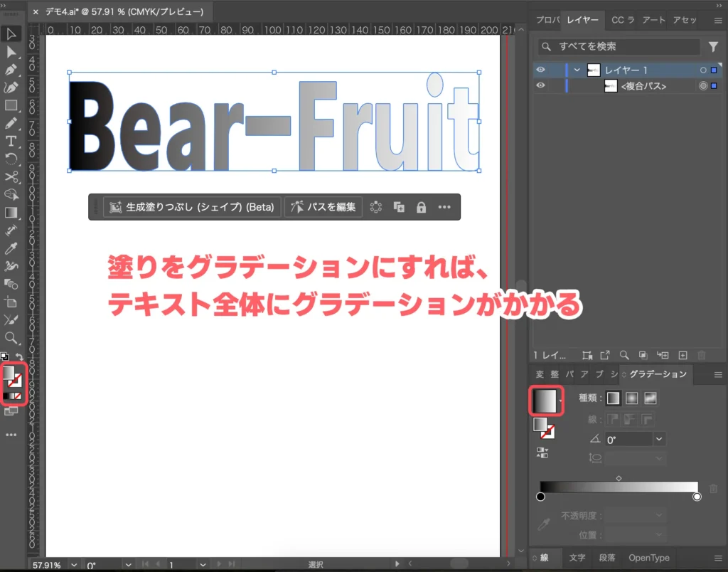This screenshot has height=572, width=728.
Task: Open the layer filter funnel icon
Action: (x=713, y=47)
